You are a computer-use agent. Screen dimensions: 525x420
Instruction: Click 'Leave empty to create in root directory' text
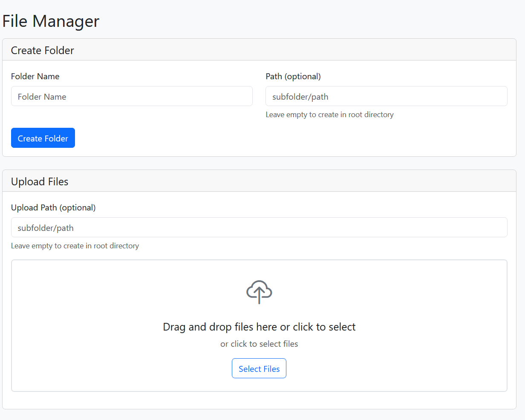click(329, 115)
